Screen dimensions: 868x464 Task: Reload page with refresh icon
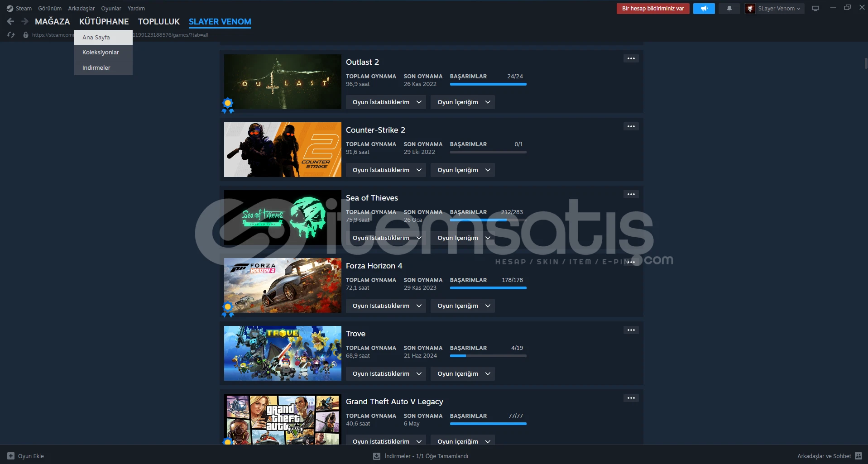tap(11, 35)
